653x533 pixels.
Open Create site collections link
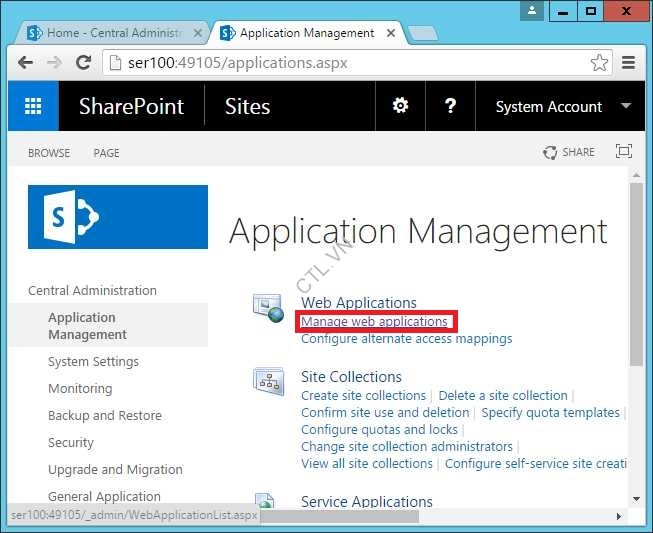tap(364, 395)
